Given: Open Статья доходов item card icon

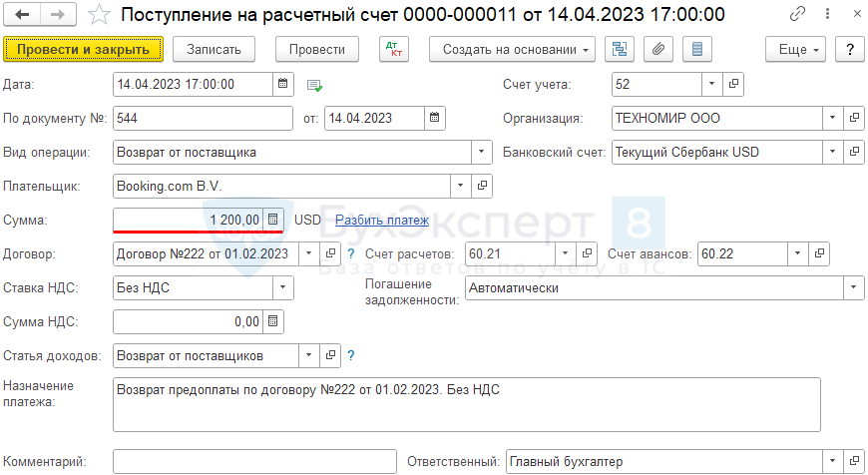Looking at the screenshot, I should tap(330, 355).
